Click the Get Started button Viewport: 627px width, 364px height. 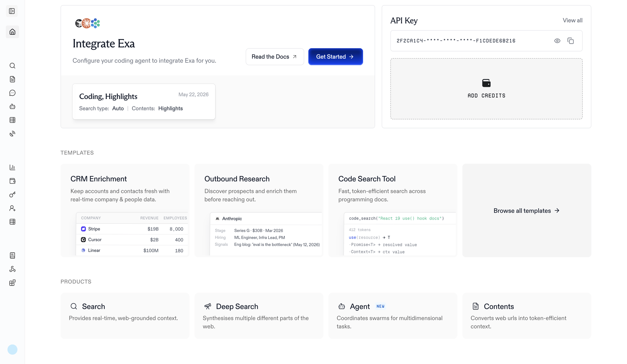(x=335, y=57)
